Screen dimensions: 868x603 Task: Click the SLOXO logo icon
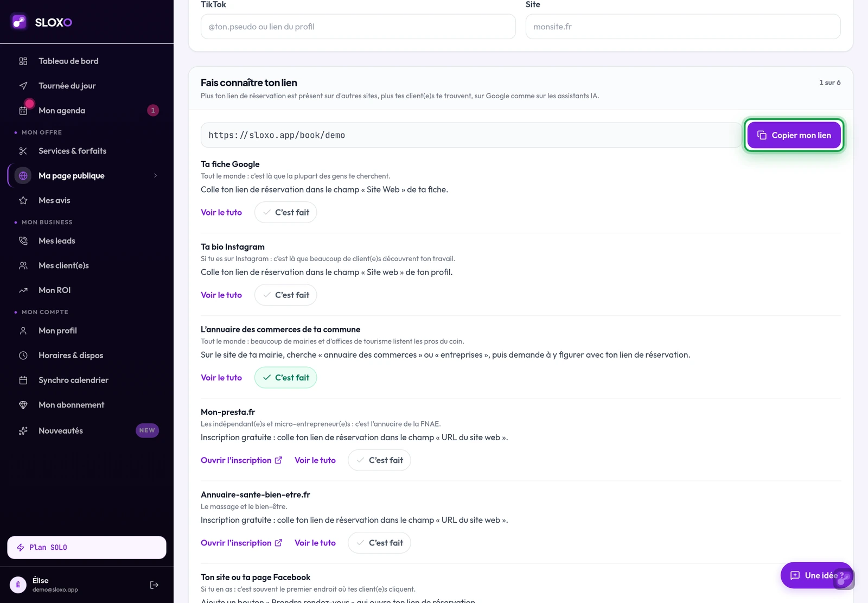point(19,22)
